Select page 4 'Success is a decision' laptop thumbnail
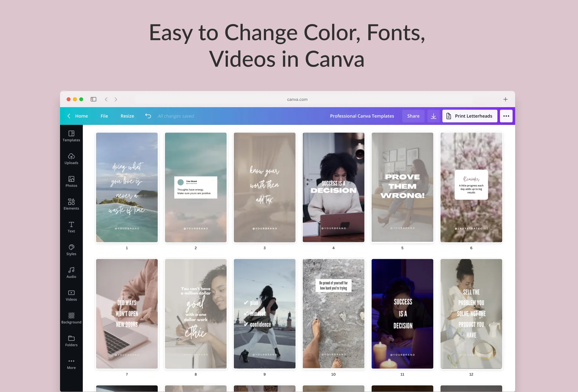This screenshot has height=392, width=578. pyautogui.click(x=333, y=187)
